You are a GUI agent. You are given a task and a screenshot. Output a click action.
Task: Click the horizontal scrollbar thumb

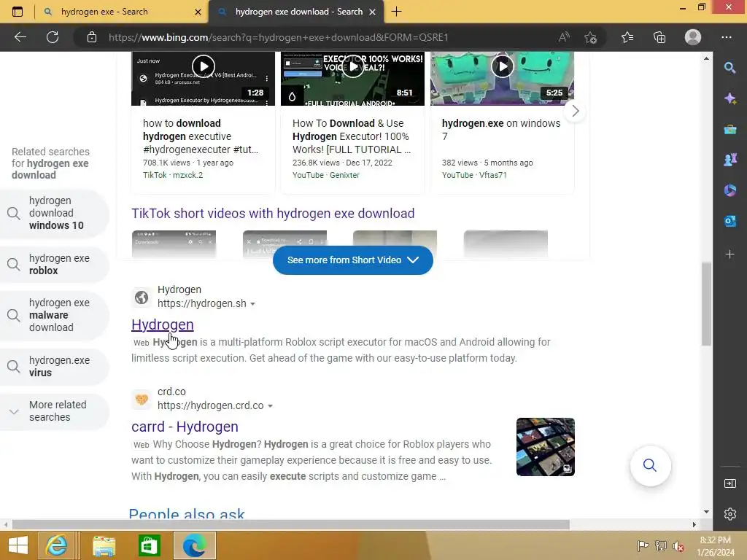click(290, 525)
